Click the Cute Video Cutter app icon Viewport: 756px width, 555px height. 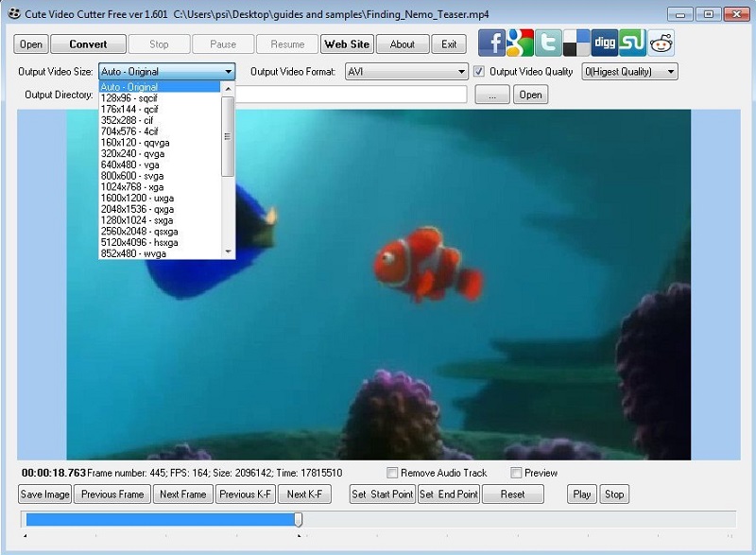tap(14, 13)
